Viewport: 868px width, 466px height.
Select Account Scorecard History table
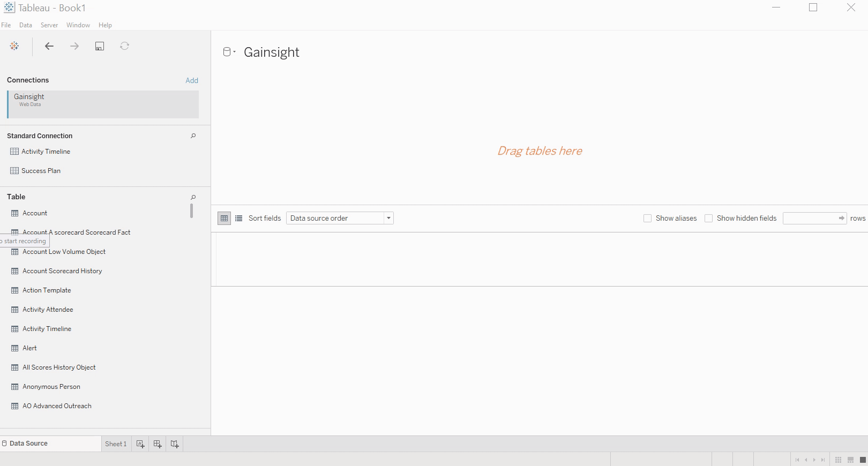[62, 271]
